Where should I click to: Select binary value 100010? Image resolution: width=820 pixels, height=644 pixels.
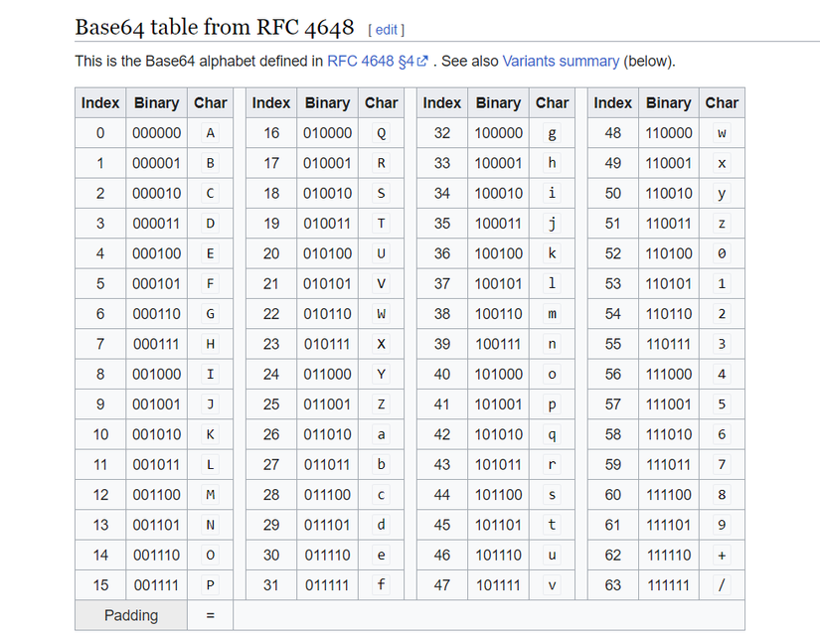coord(498,194)
